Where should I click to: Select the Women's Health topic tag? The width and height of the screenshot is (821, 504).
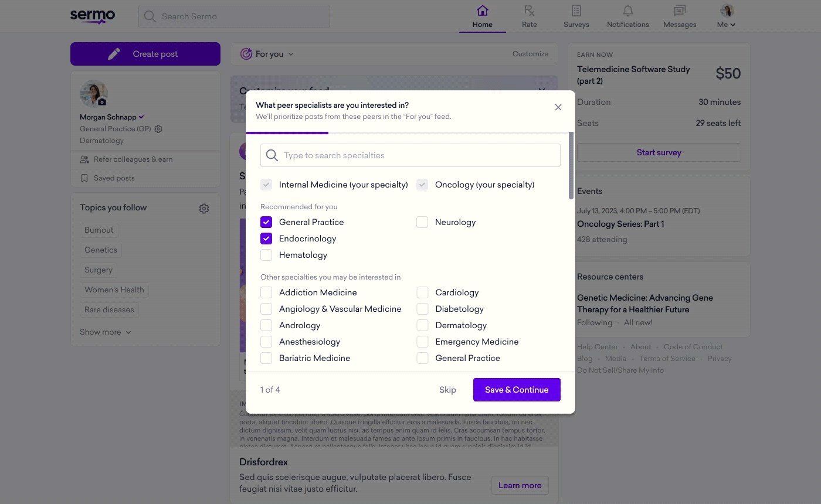click(114, 290)
